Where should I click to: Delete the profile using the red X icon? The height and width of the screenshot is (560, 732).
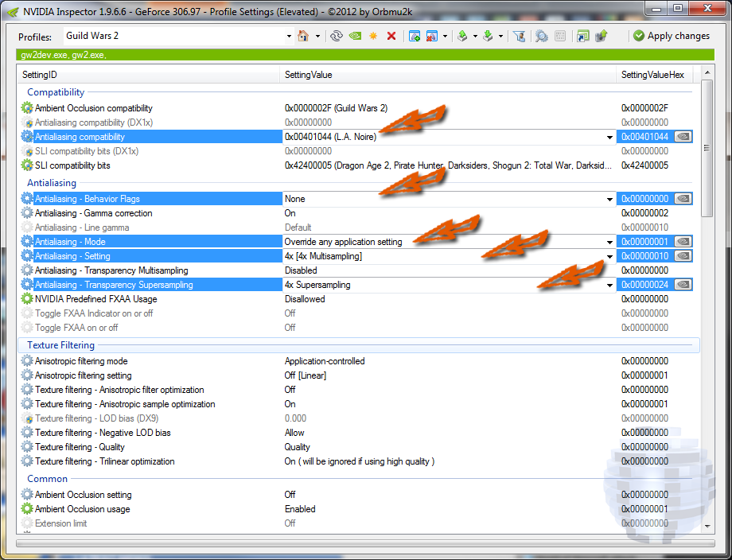tap(391, 36)
